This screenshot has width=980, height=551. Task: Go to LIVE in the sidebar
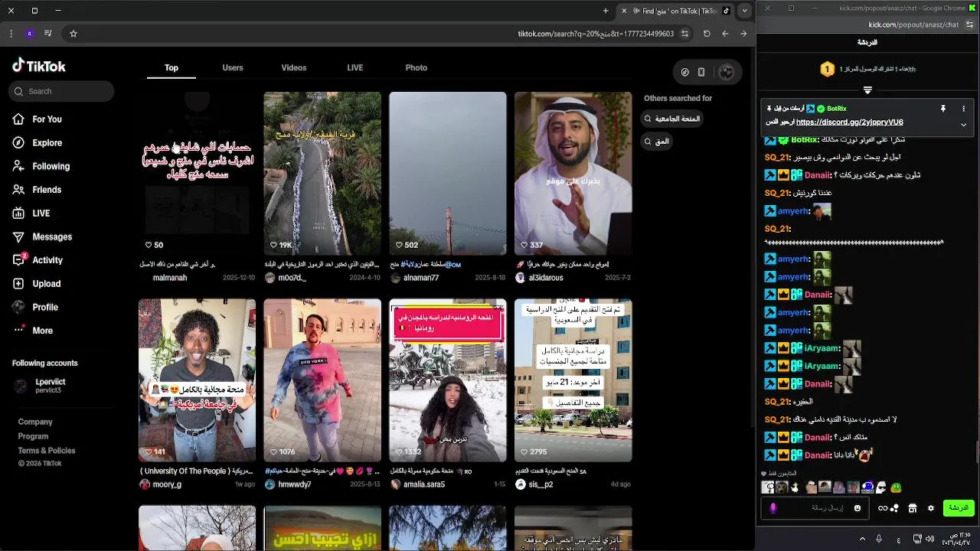pyautogui.click(x=31, y=214)
